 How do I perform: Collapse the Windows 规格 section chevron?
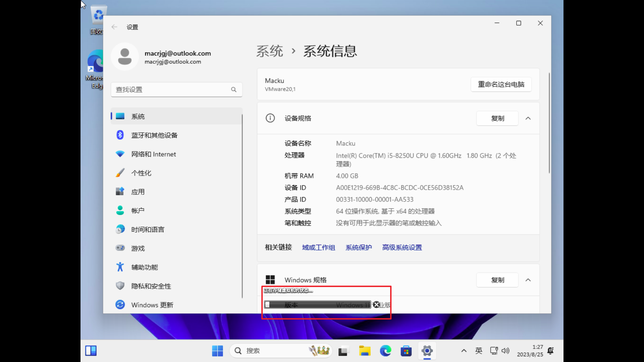528,280
